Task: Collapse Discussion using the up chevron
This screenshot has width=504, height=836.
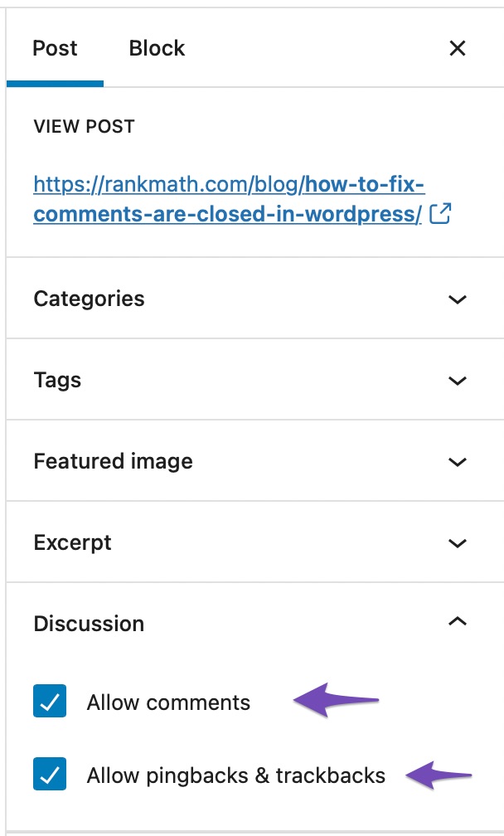Action: (x=457, y=622)
